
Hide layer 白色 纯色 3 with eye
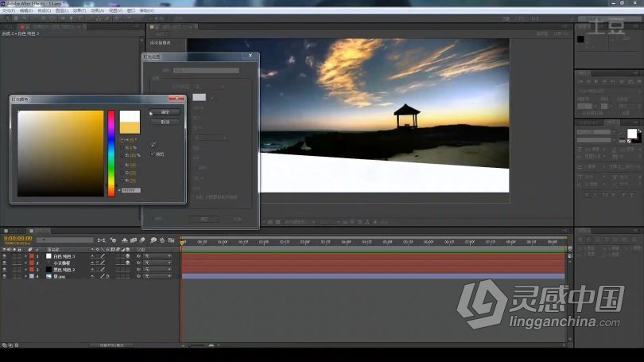click(x=5, y=256)
